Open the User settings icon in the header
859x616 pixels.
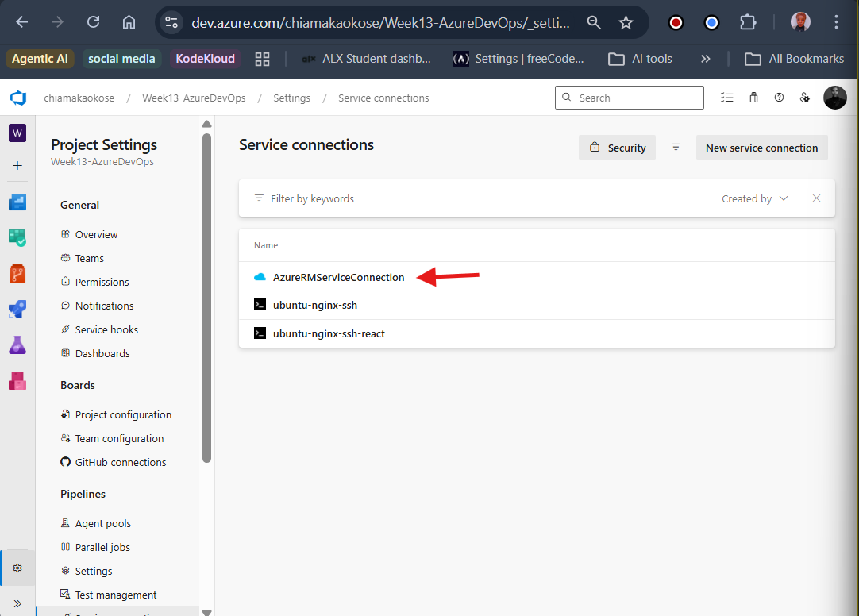click(805, 98)
